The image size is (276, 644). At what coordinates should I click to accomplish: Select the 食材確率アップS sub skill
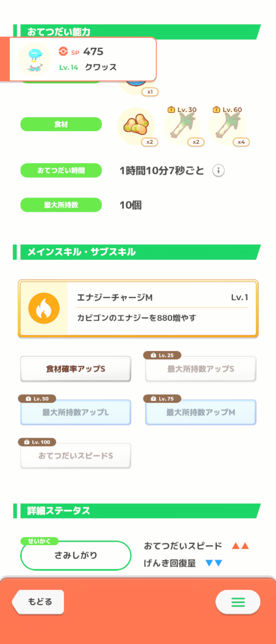(x=76, y=369)
